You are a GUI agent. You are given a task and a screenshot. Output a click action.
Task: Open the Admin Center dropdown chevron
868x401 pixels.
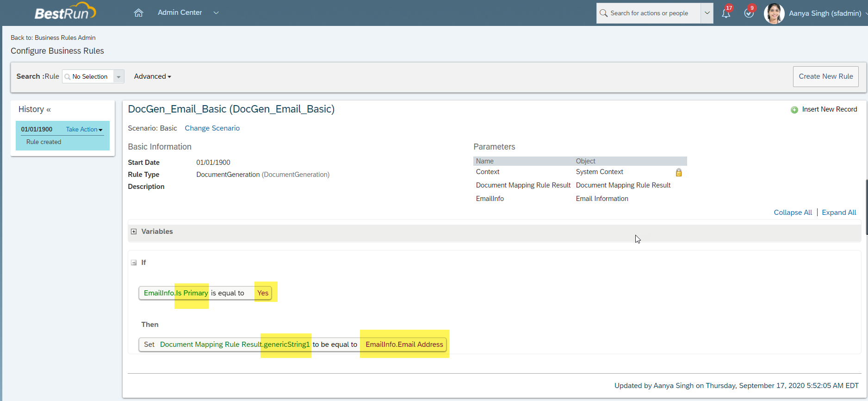216,13
